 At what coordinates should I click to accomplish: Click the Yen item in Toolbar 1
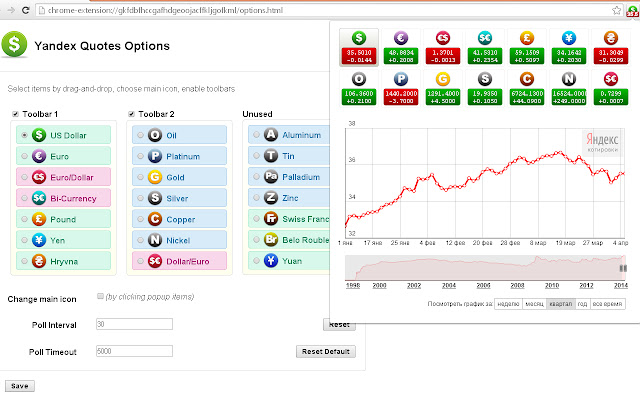pos(63,240)
